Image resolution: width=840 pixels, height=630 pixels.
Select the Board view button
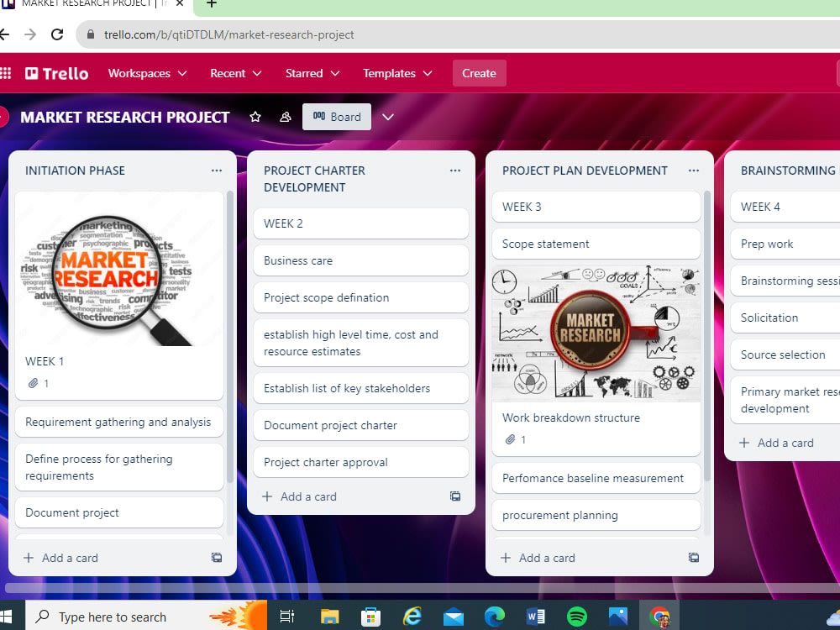coord(337,117)
